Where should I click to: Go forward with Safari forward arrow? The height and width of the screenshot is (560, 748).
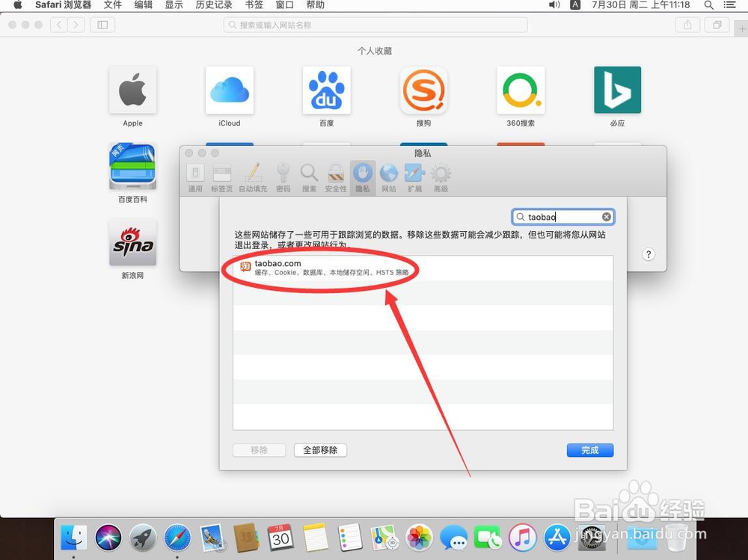click(76, 25)
